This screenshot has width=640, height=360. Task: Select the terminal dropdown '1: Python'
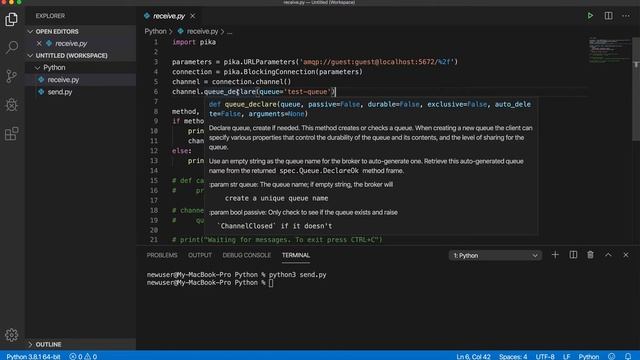(495, 256)
